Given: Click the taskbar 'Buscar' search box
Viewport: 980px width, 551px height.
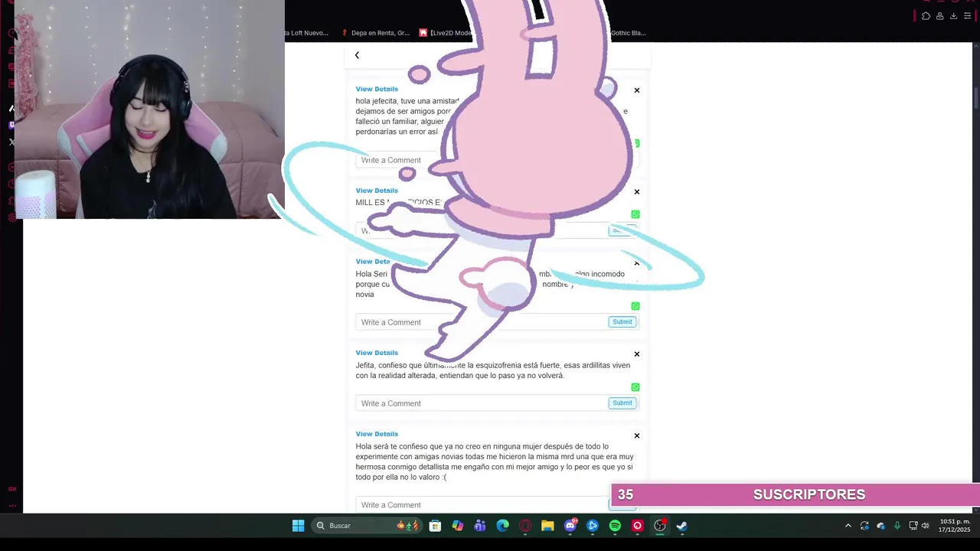Looking at the screenshot, I should point(367,526).
